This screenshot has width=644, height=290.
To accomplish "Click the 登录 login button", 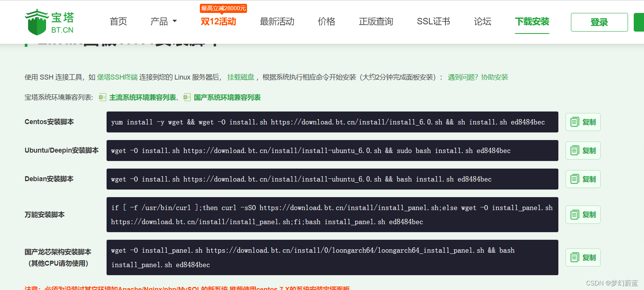I will [599, 22].
